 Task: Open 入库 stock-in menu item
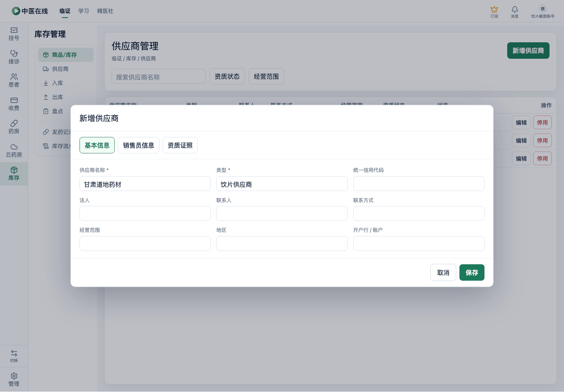tap(66, 83)
